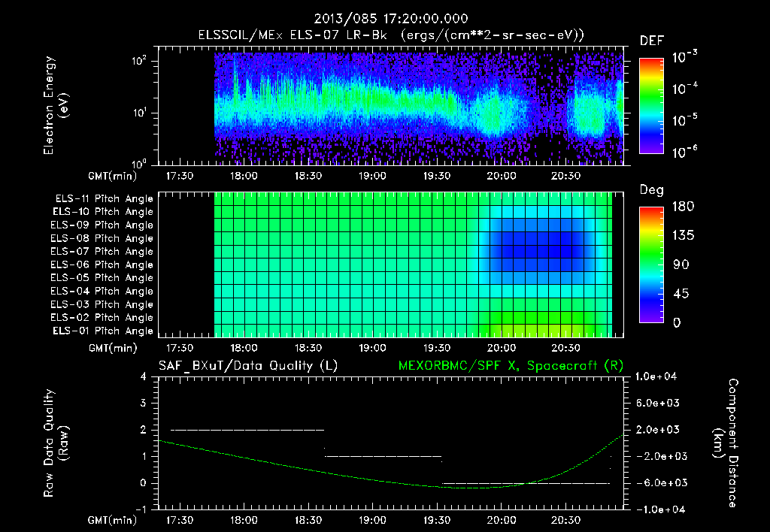770x532 pixels.
Task: Click the 10^-4 tick on DEF scale
Action: click(x=685, y=89)
